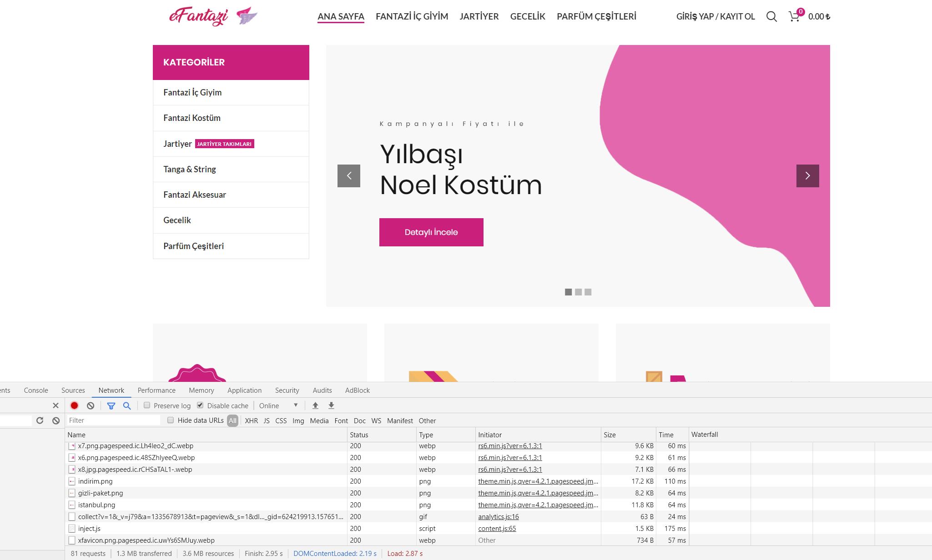Open the Fantazi Kostüm category link
Screen dimensions: 932x560
(192, 118)
